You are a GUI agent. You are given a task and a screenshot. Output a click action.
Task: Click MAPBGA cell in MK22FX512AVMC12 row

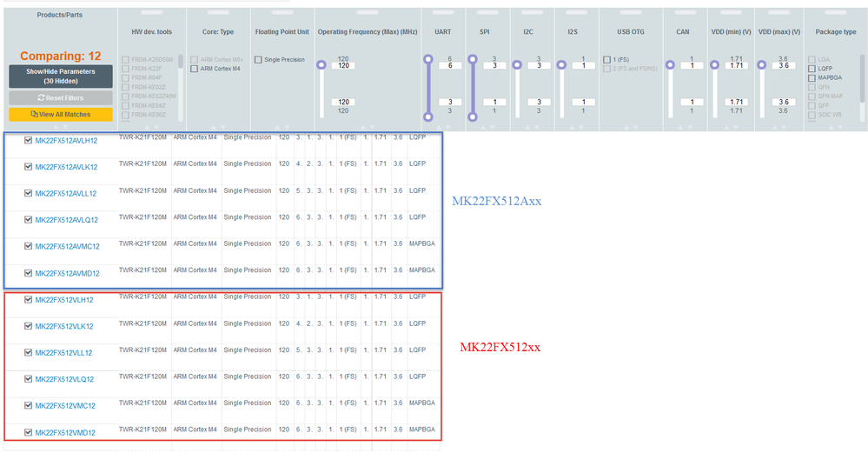tap(421, 243)
